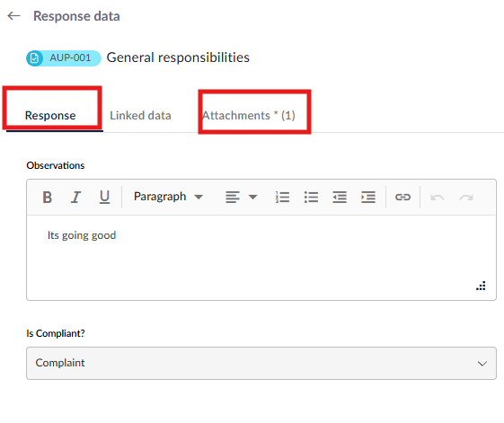Decrease indent of the text

(x=340, y=197)
